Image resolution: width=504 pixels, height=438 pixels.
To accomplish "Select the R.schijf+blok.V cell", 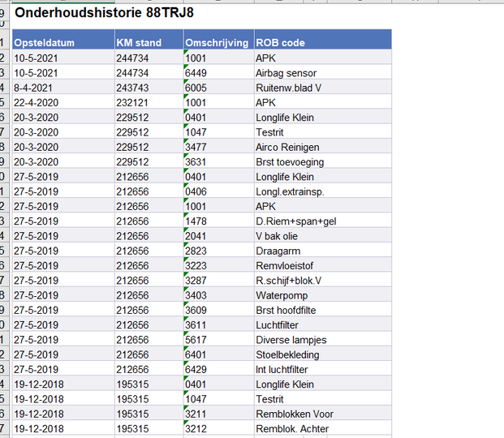I will 323,281.
